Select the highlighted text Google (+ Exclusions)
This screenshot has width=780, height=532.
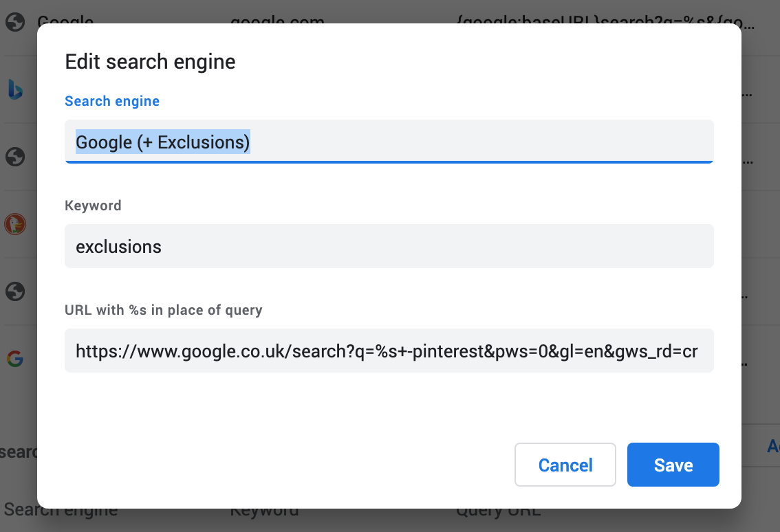(162, 142)
